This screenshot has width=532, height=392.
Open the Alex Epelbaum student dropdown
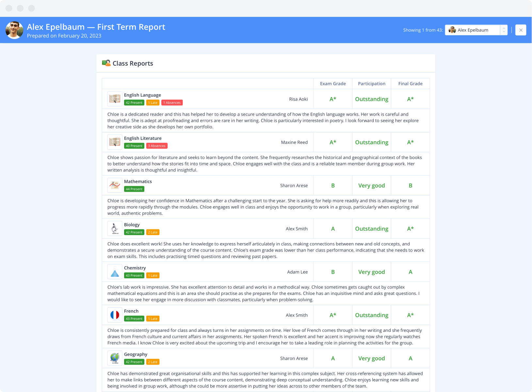coord(472,30)
